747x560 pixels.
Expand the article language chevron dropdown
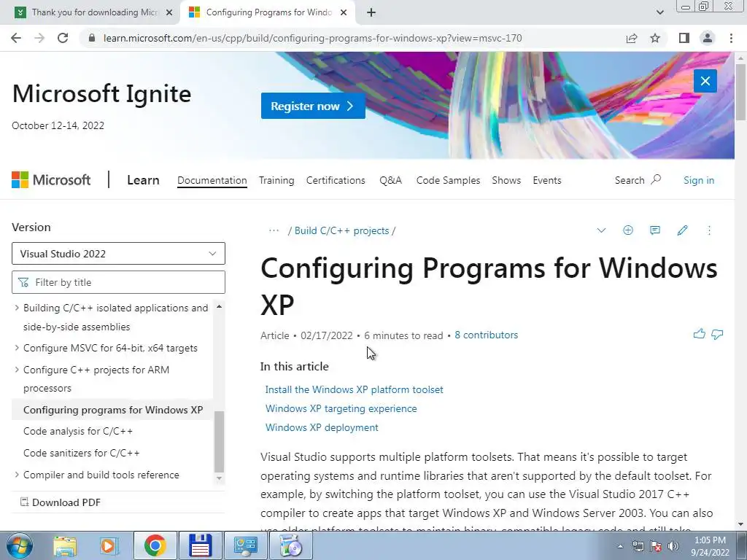(601, 230)
